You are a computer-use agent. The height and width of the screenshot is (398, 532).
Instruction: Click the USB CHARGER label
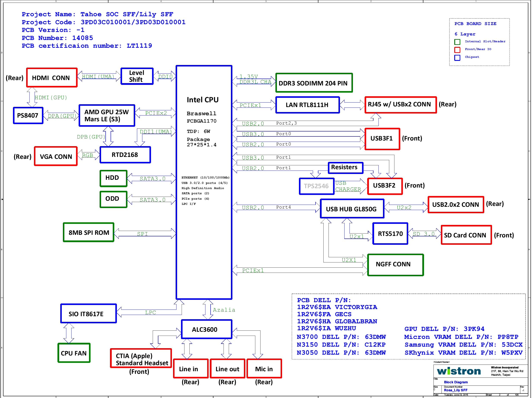[348, 186]
